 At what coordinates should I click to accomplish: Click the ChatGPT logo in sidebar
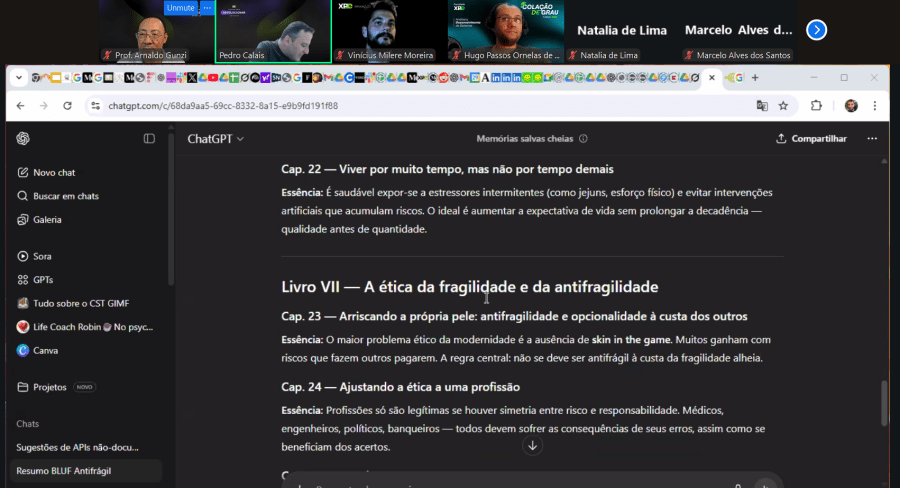click(23, 139)
